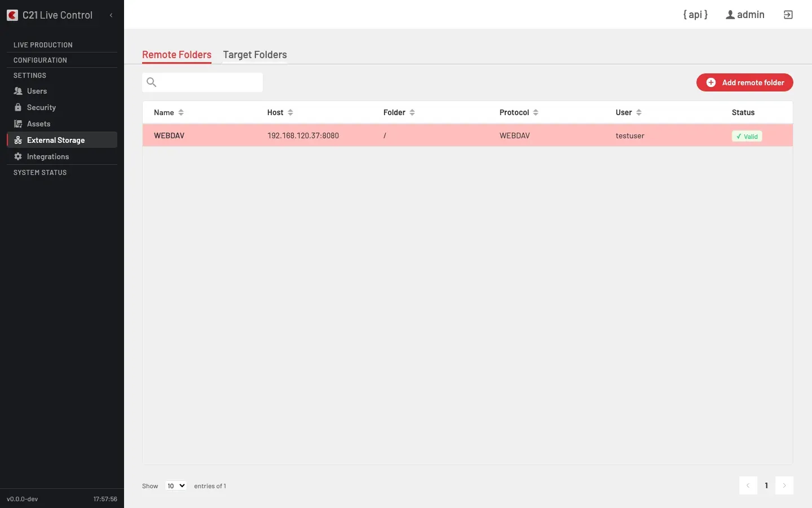Click the logout icon in top bar

pos(788,15)
